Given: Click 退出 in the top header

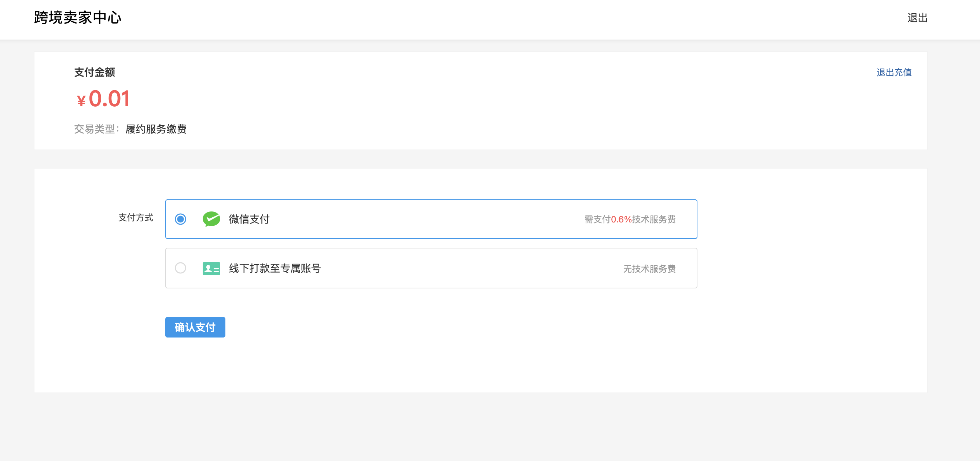Looking at the screenshot, I should (x=917, y=18).
